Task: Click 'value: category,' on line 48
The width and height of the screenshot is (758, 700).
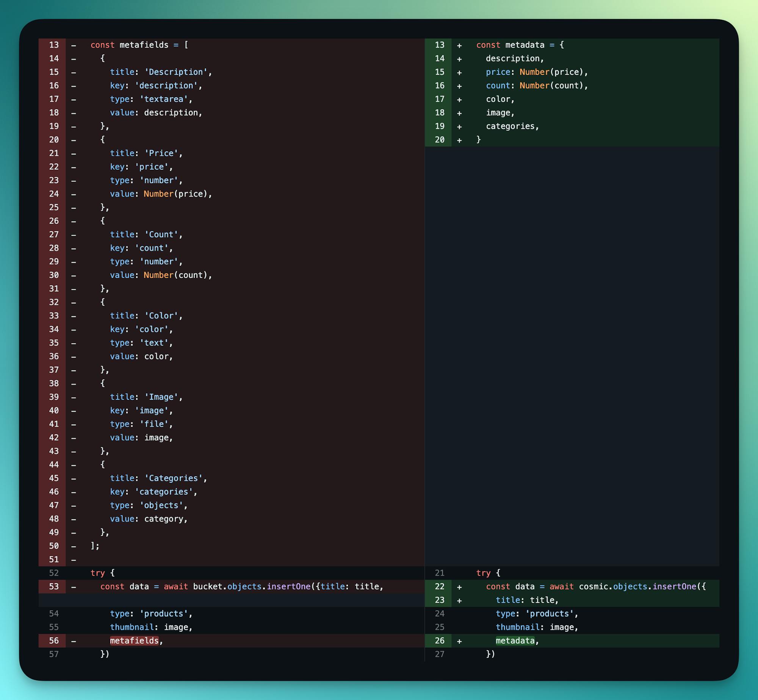Action: tap(149, 519)
